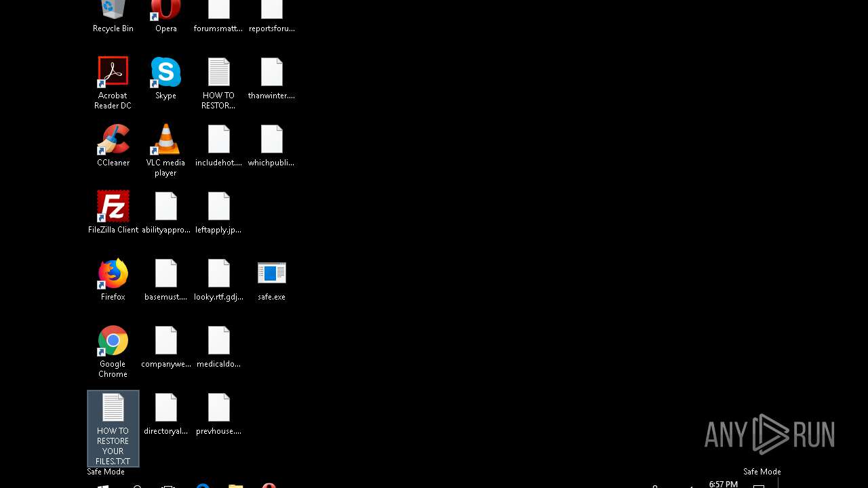868x488 pixels.
Task: Launch the CCleaner shortcut
Action: [113, 146]
